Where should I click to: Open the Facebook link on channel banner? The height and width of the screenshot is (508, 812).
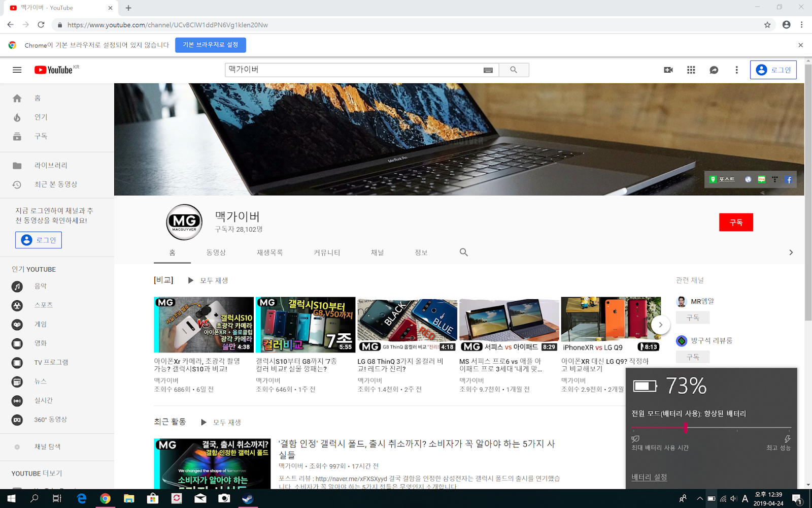coord(788,179)
